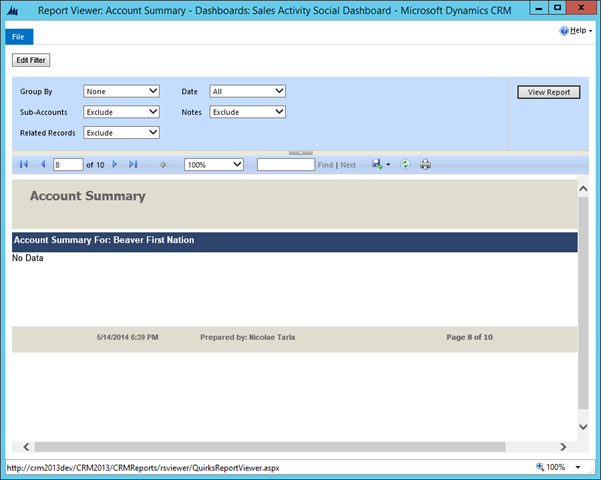Image resolution: width=601 pixels, height=480 pixels.
Task: Click the Help icon in top right
Action: point(565,31)
